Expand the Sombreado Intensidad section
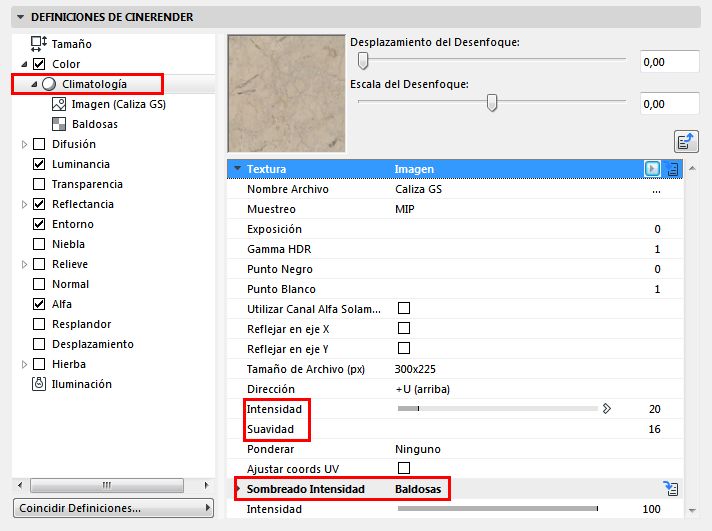 pyautogui.click(x=237, y=489)
